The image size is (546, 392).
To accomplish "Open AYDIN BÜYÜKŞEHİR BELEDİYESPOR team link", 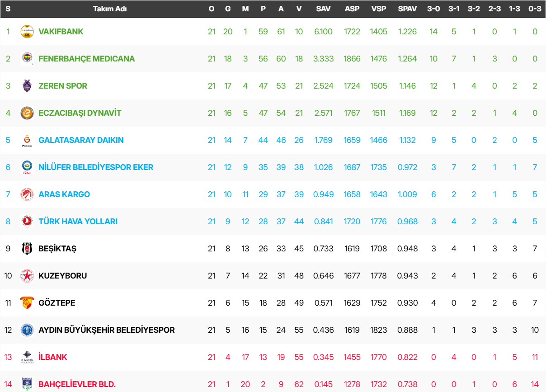I will tap(107, 330).
